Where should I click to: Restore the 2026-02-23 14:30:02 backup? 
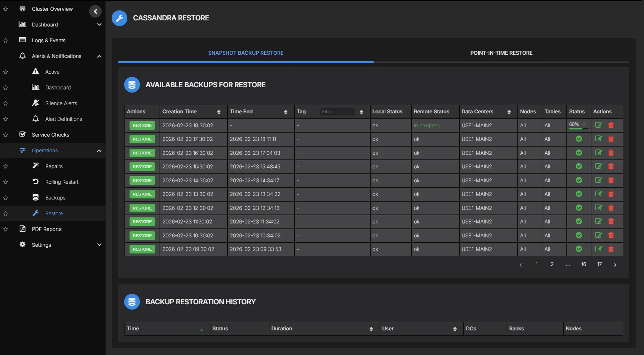tap(142, 181)
